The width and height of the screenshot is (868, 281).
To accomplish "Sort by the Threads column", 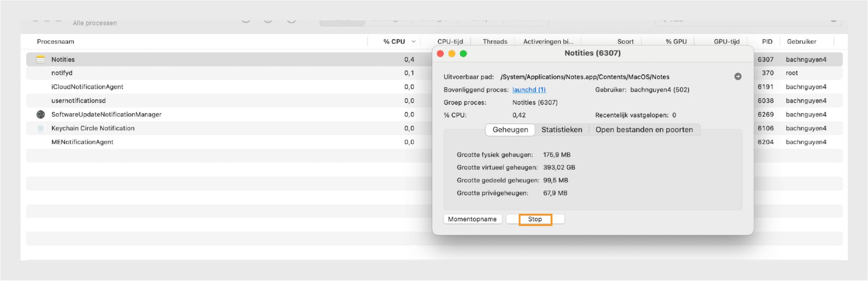I will (x=495, y=42).
